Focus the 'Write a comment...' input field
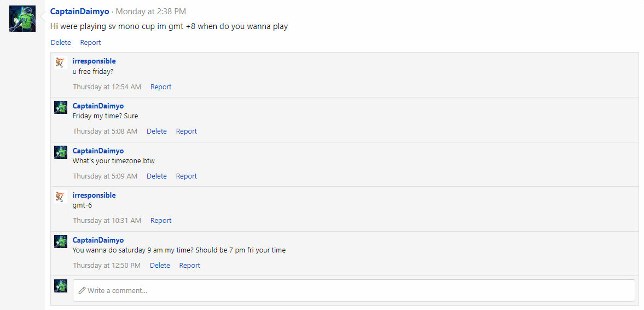Viewport: 644px width, 310px height. pyautogui.click(x=353, y=290)
